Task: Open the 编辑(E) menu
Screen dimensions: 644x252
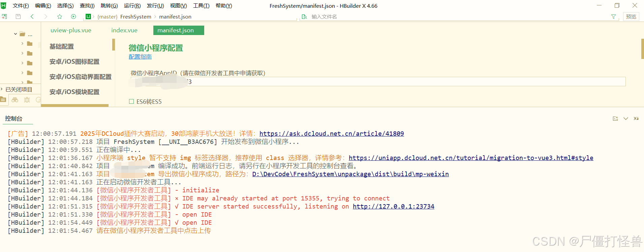Action: click(43, 6)
